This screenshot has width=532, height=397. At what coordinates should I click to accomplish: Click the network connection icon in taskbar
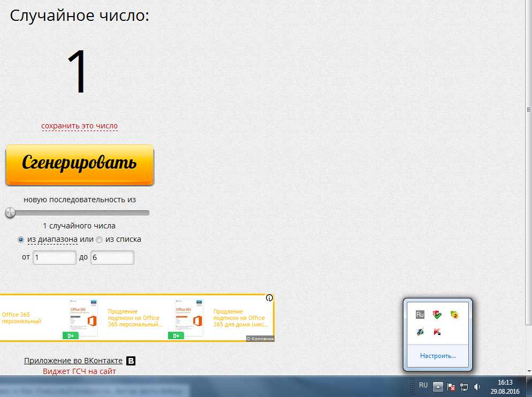pyautogui.click(x=464, y=386)
